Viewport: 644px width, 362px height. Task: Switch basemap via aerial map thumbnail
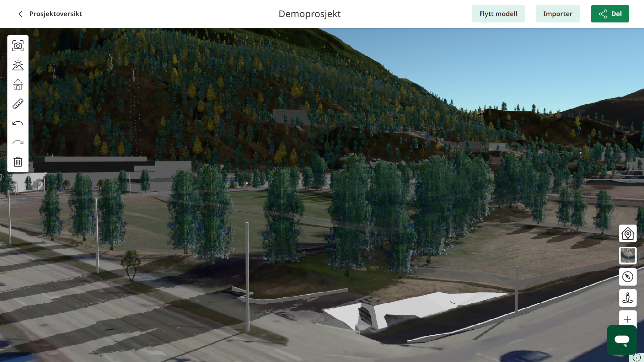[x=628, y=255]
